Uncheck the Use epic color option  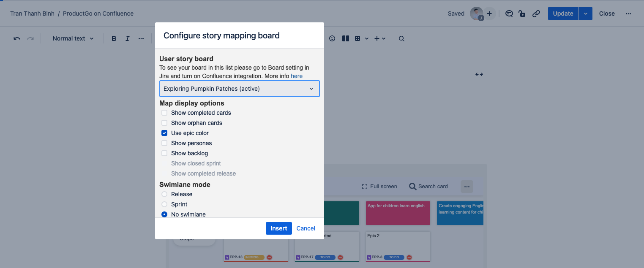tap(164, 133)
